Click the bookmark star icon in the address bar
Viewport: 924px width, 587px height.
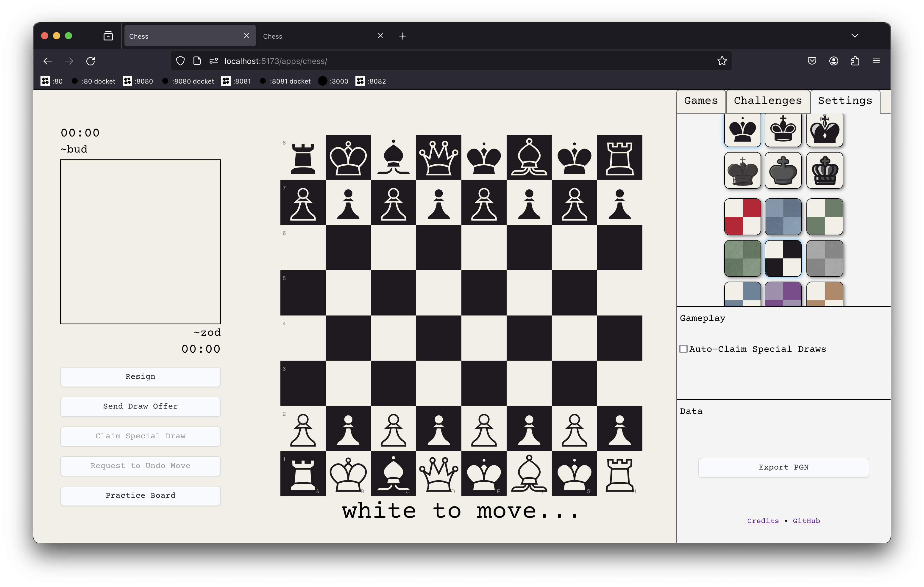[x=722, y=61]
